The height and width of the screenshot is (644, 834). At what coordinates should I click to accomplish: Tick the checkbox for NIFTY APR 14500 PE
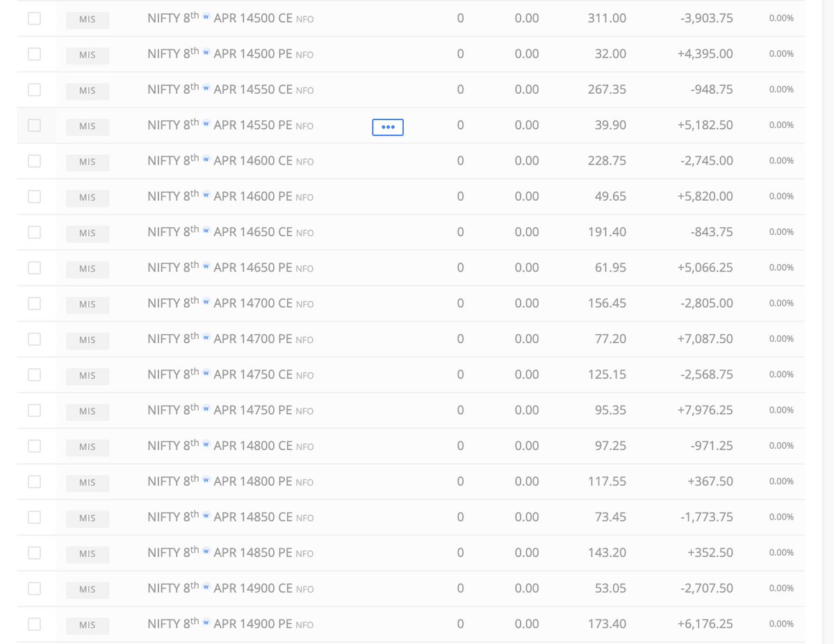pyautogui.click(x=34, y=53)
